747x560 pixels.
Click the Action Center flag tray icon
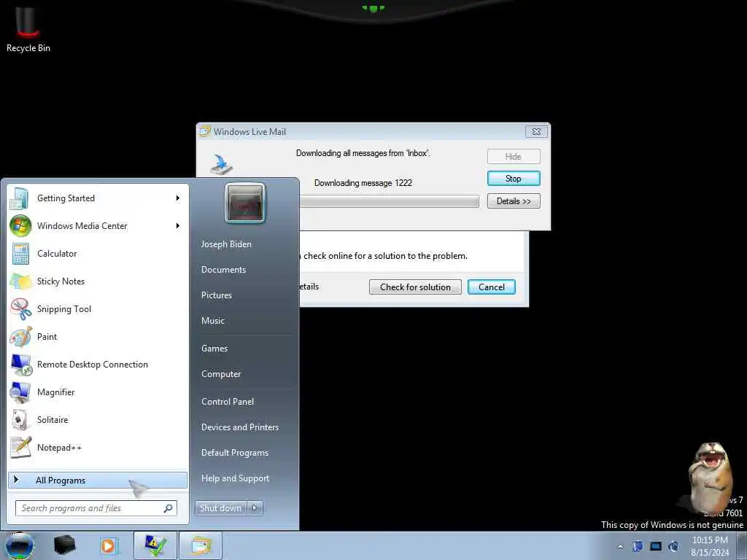pyautogui.click(x=638, y=546)
